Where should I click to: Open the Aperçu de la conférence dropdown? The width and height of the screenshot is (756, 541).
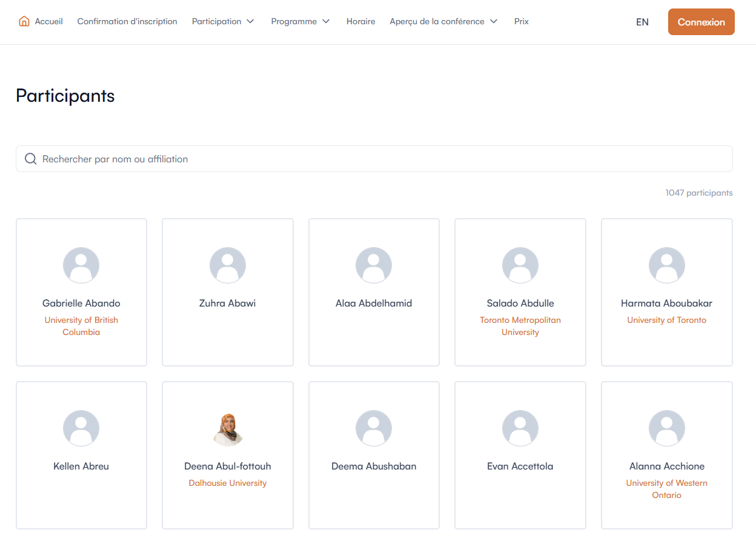tap(443, 21)
